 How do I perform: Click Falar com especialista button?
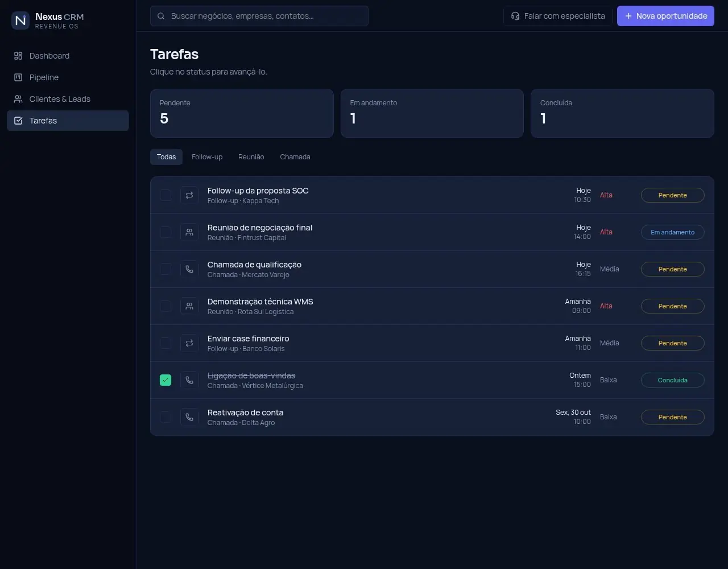[558, 16]
